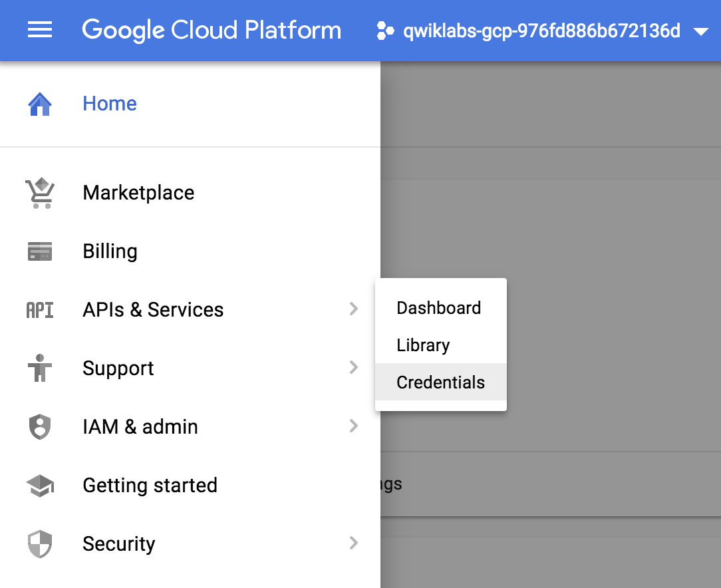This screenshot has height=588, width=721.
Task: Open Library from the APIs submenu
Action: click(423, 345)
